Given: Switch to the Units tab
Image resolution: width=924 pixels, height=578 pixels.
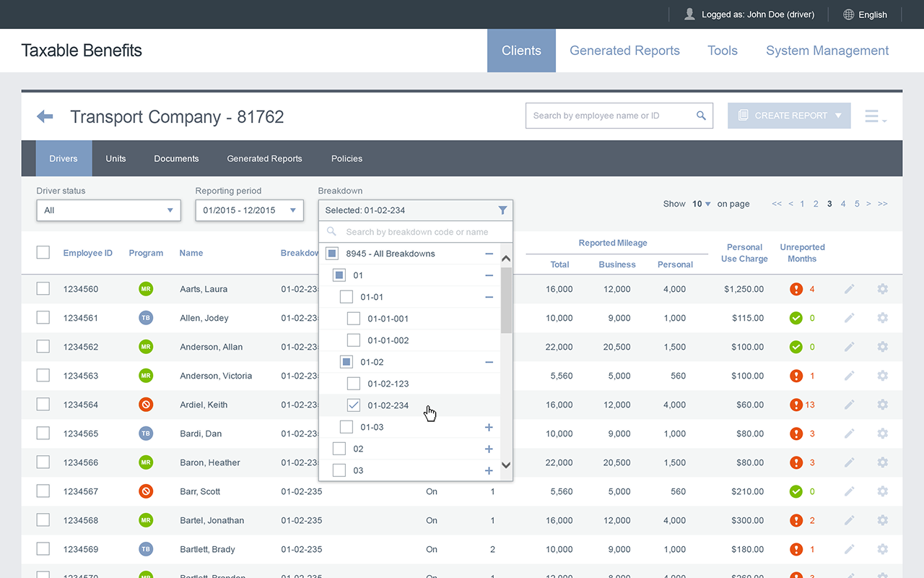Looking at the screenshot, I should click(x=115, y=158).
